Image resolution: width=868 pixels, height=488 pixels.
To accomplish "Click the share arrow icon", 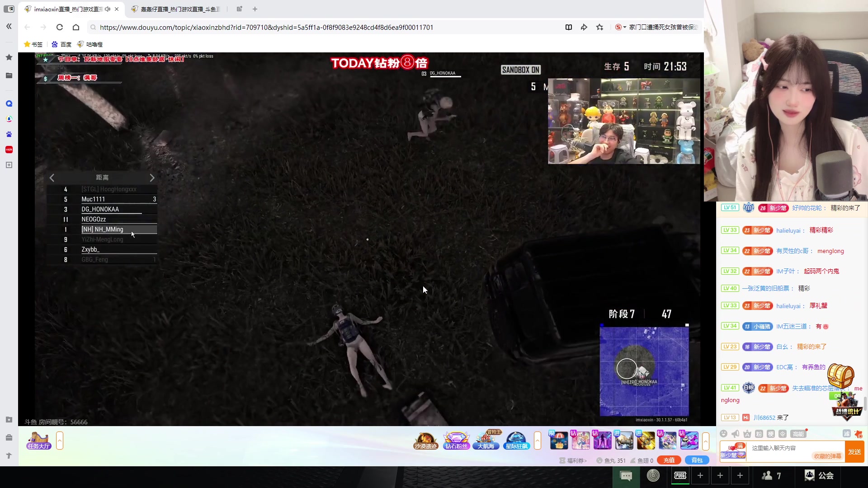I will pyautogui.click(x=584, y=27).
